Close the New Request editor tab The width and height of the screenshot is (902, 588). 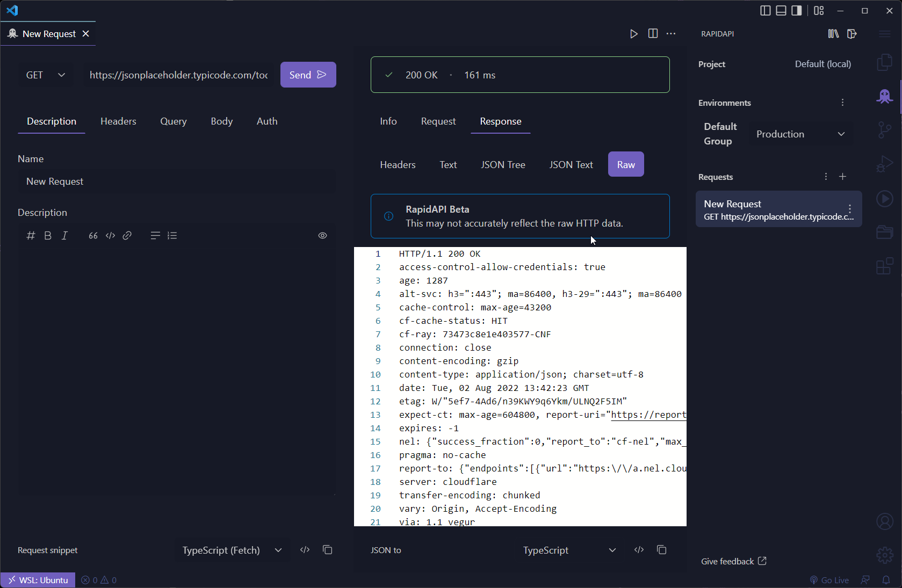(x=85, y=34)
